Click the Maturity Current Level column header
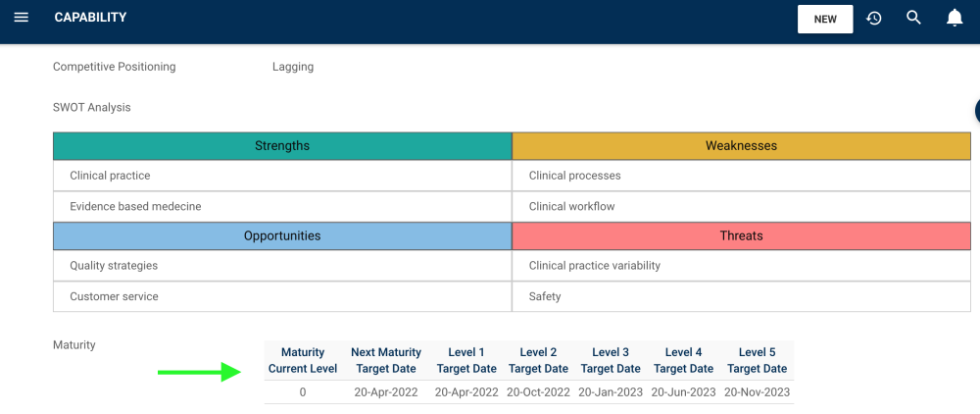Screen dimensions: 980x414 (x=303, y=360)
